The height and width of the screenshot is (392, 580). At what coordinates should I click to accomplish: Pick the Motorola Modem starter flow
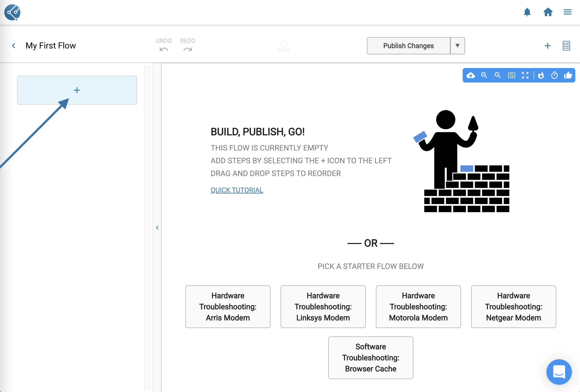(x=418, y=307)
